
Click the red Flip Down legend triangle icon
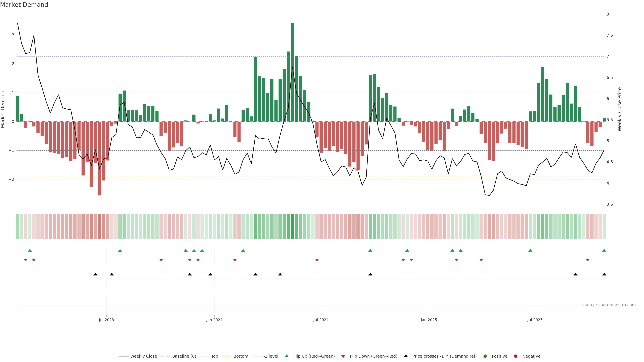coord(343,356)
